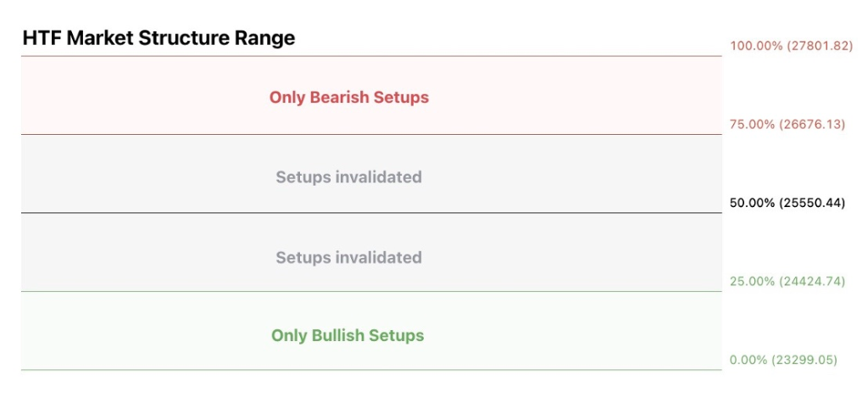Select the Only Bullish Setups label
868x398 pixels.
(348, 336)
